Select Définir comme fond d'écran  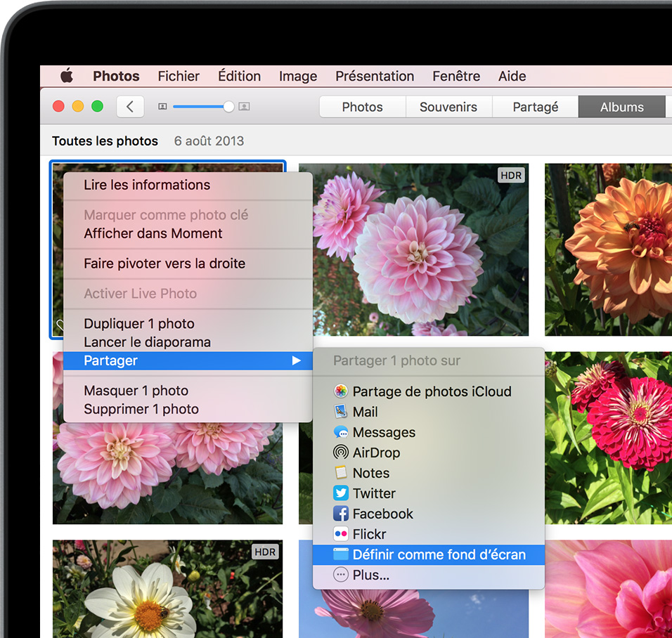439,554
